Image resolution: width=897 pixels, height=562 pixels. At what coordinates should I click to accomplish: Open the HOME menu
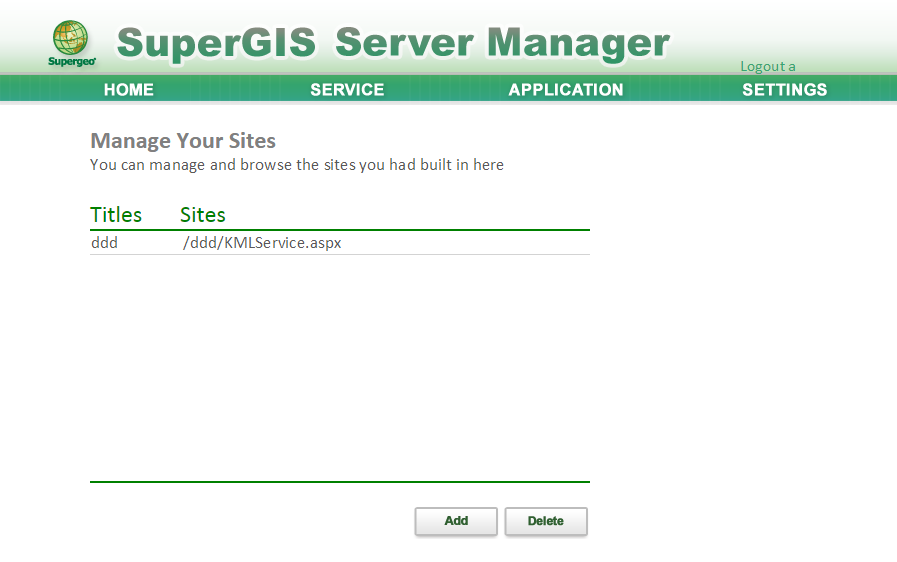(x=129, y=90)
